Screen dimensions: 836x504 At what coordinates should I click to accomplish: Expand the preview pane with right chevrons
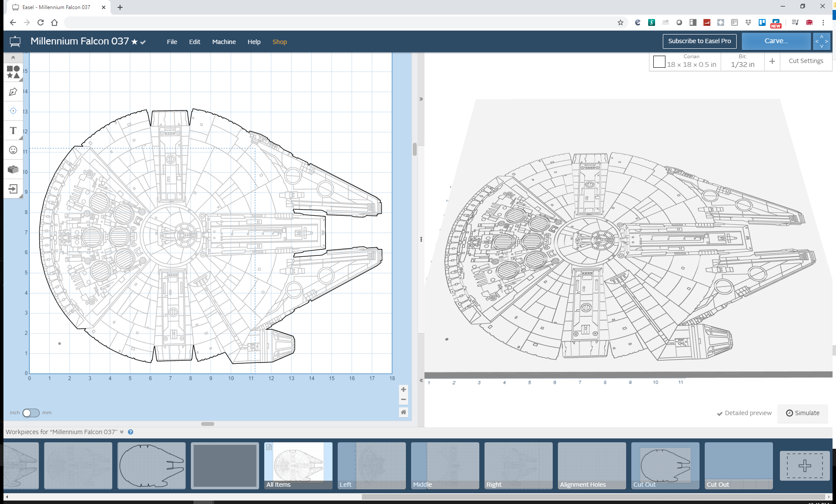[421, 99]
